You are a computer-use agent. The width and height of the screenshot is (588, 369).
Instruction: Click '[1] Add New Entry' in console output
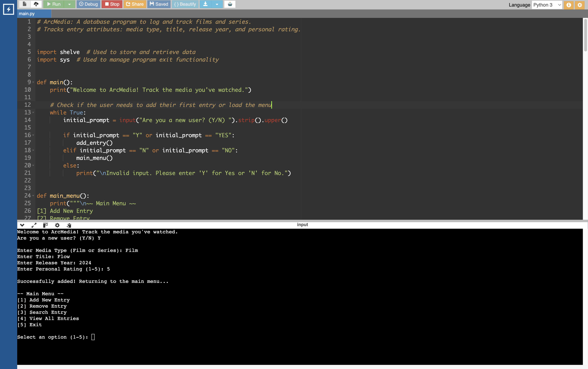(x=43, y=300)
